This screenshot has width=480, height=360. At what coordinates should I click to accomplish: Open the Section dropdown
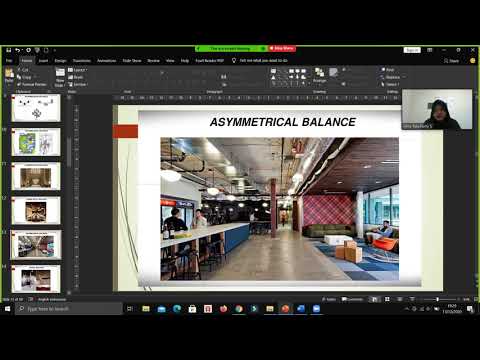click(78, 84)
